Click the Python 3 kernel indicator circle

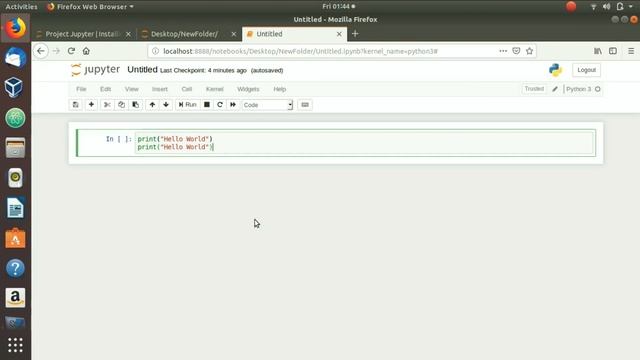598,89
